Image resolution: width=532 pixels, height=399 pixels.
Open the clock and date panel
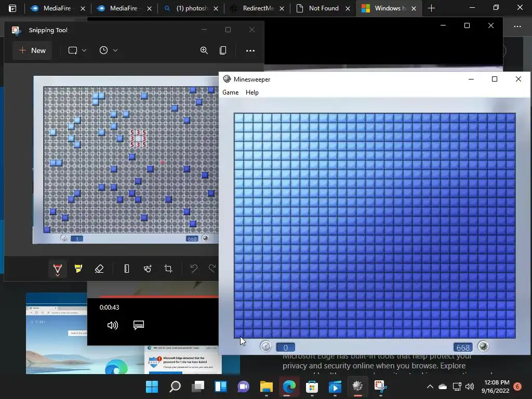(496, 387)
